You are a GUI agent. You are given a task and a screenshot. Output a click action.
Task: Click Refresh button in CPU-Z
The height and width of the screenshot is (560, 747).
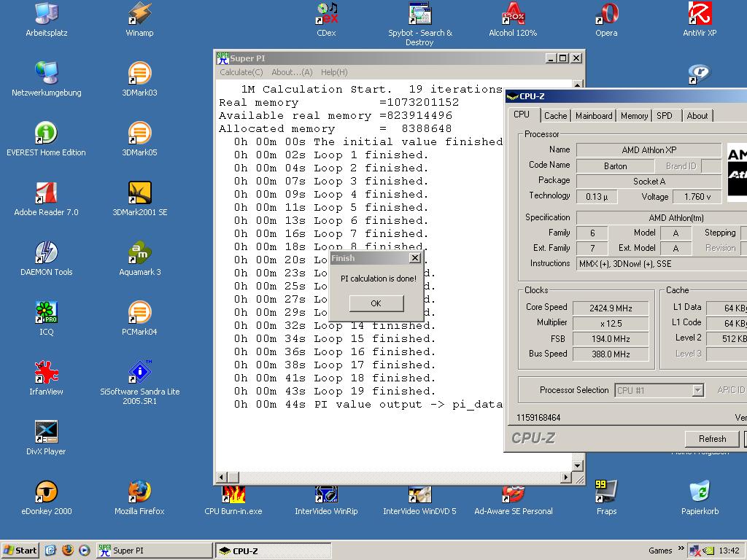click(x=712, y=438)
